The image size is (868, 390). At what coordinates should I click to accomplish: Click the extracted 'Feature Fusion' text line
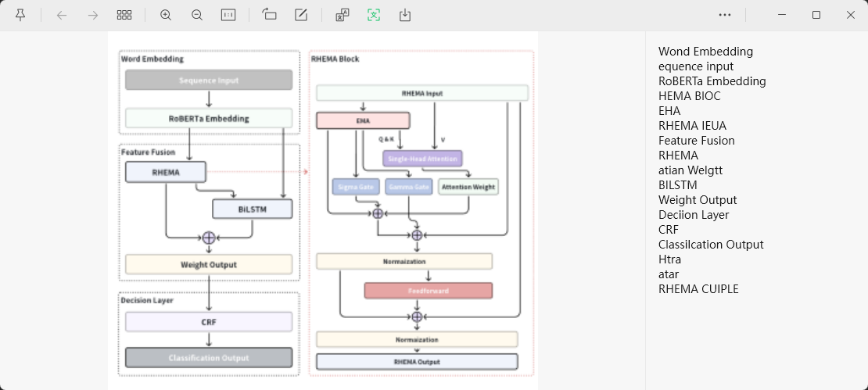tap(696, 141)
